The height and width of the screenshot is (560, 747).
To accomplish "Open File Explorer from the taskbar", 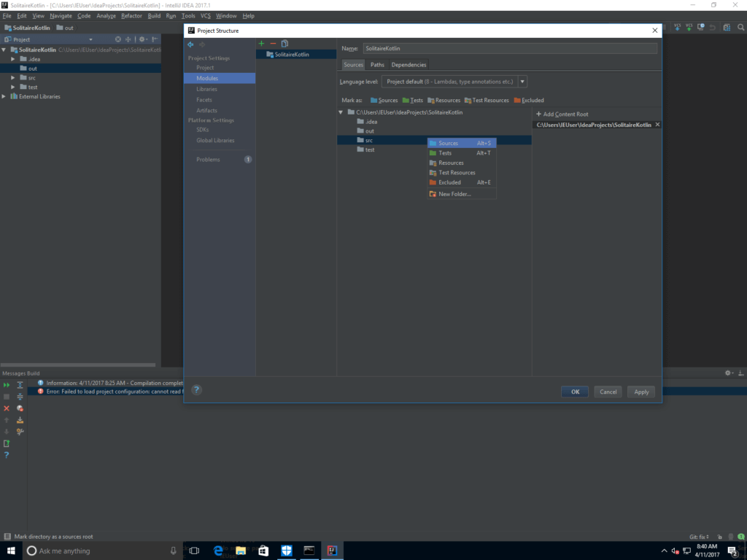I will click(241, 551).
